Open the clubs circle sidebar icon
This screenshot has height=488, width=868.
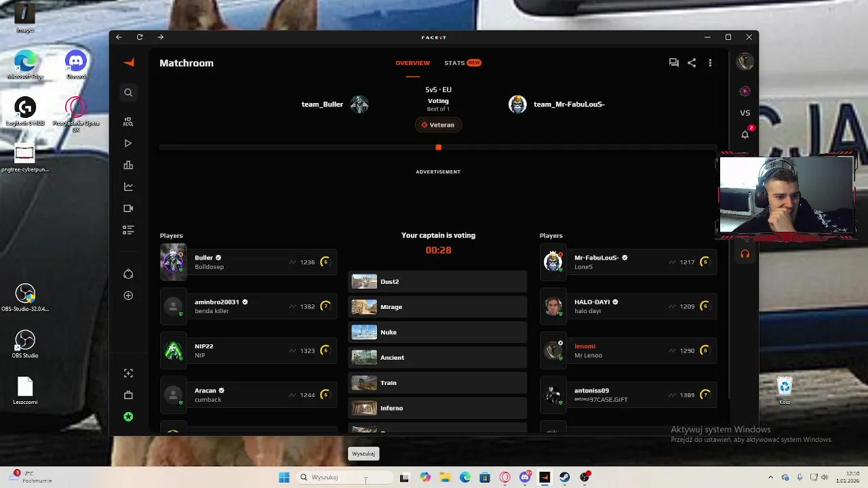(128, 274)
